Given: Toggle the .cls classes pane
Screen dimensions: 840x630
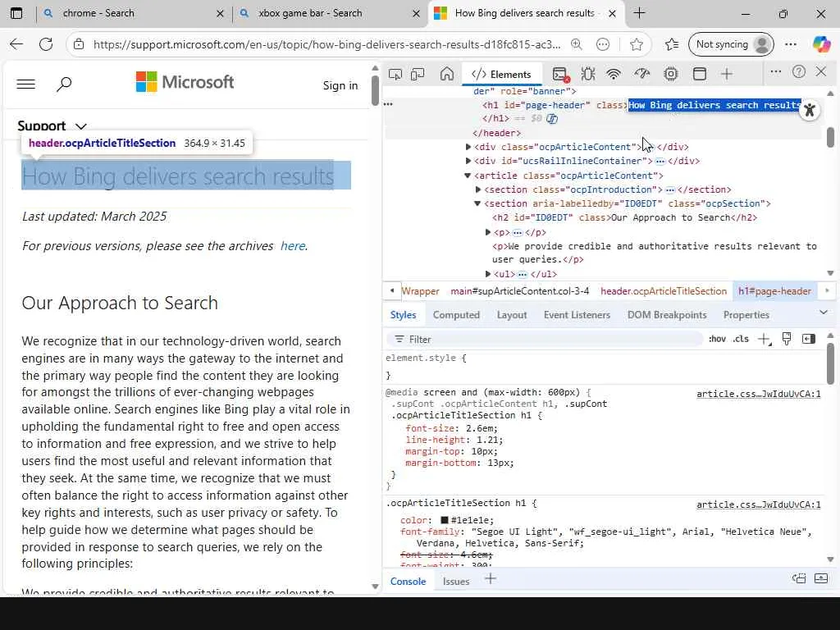Looking at the screenshot, I should (x=741, y=339).
